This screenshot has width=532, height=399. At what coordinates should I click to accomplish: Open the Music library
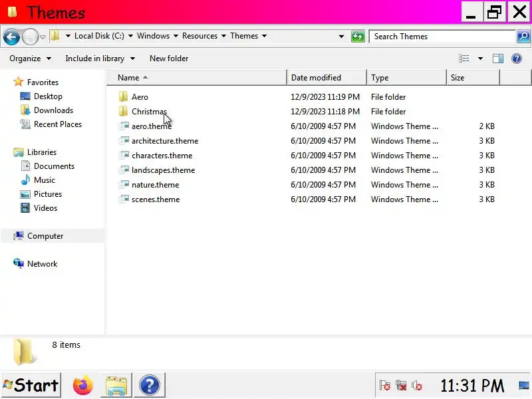[44, 180]
